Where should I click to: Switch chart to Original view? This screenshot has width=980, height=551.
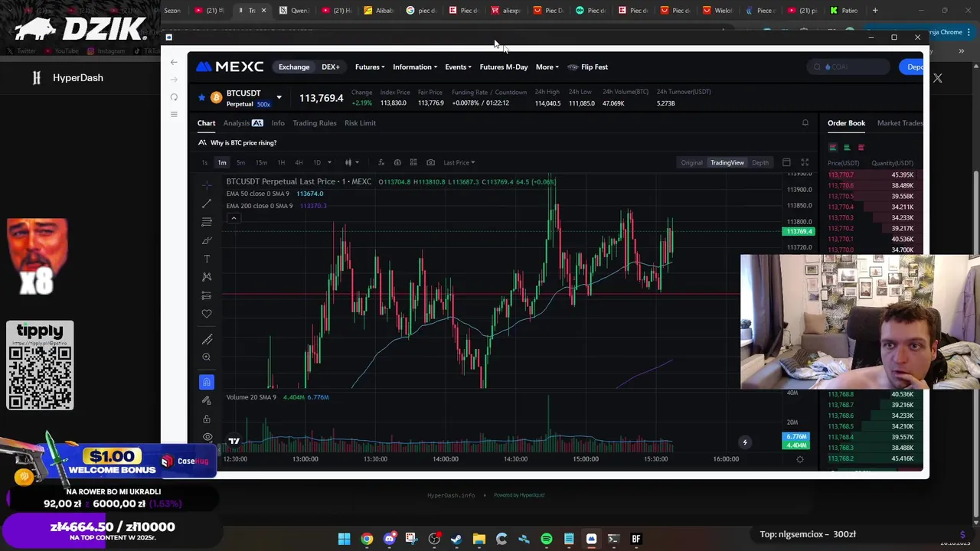coord(691,162)
